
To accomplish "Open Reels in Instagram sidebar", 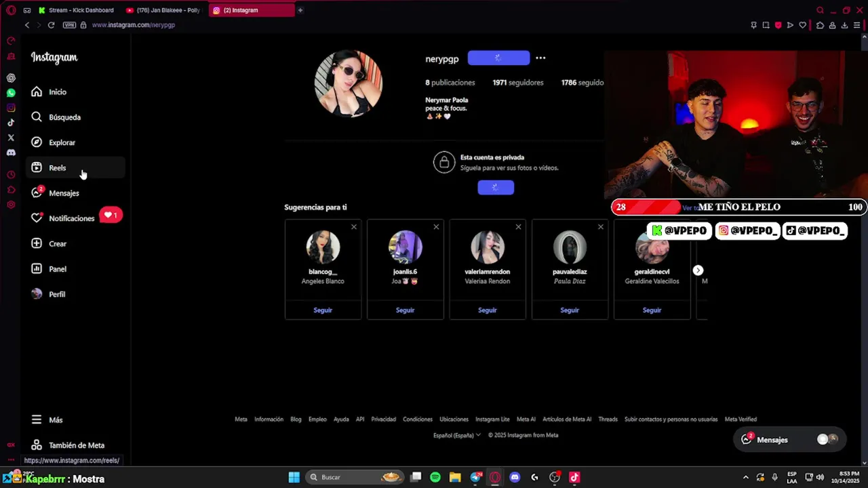I will tap(75, 167).
